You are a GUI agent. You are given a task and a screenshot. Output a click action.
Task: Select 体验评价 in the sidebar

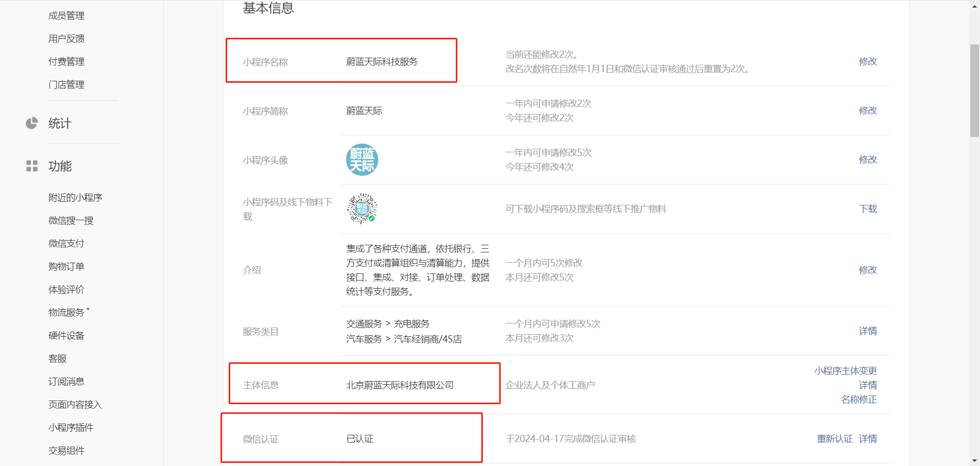point(66,290)
